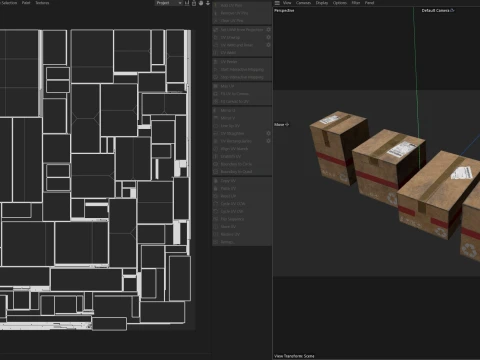Viewport: 480px width, 360px height.
Task: Start Interactive Mapping
Action: [x=242, y=70]
